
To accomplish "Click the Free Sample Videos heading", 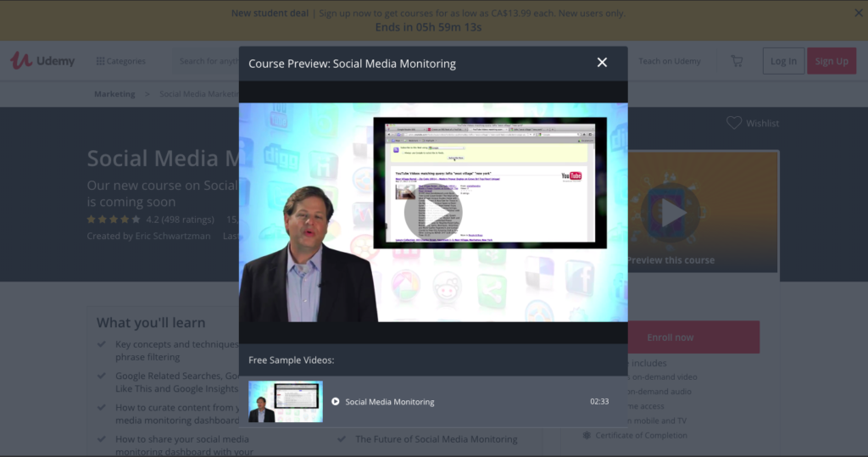I will 292,360.
